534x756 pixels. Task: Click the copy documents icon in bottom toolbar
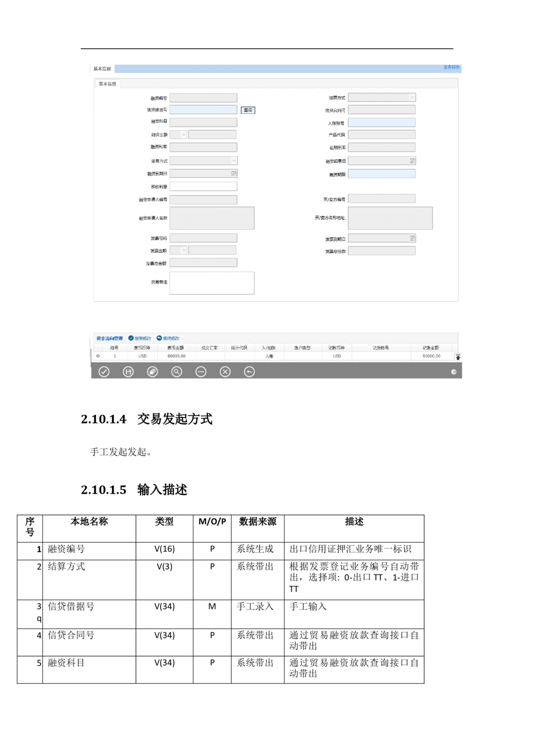(x=152, y=372)
